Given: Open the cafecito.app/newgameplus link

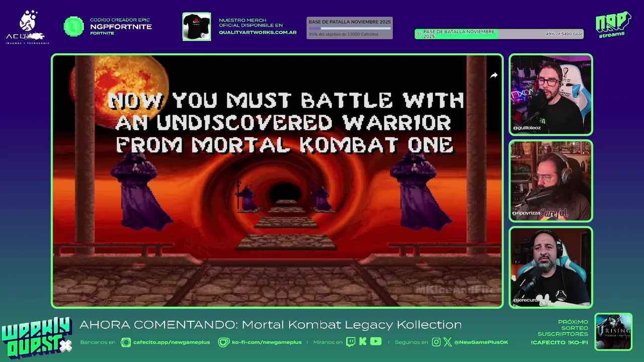Looking at the screenshot, I should point(172,342).
